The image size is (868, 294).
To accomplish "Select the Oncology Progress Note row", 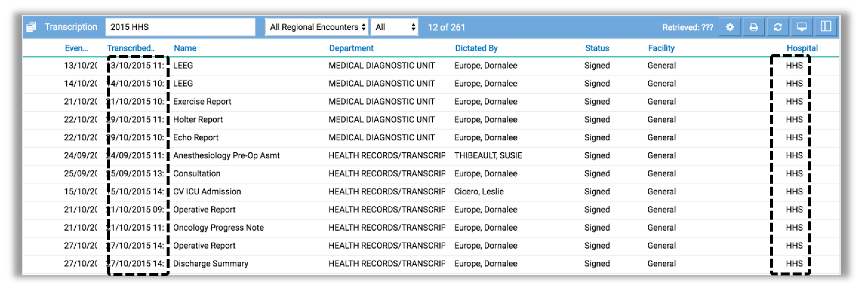I will tap(431, 228).
